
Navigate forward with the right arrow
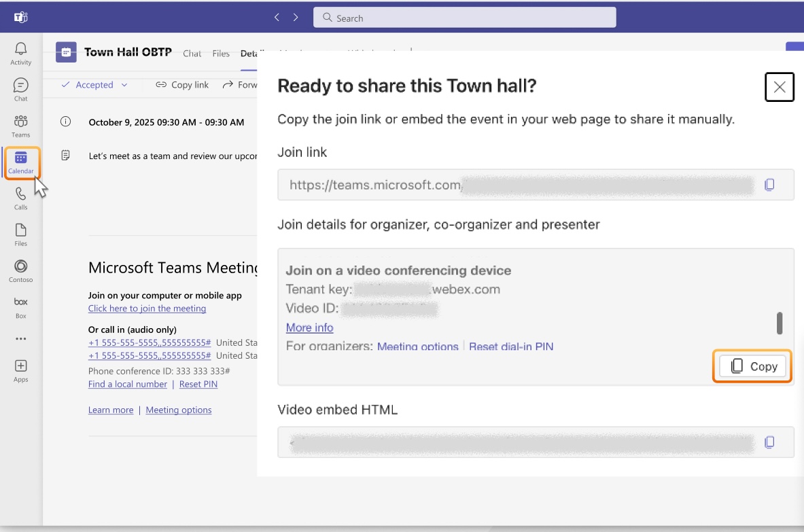[x=296, y=18]
